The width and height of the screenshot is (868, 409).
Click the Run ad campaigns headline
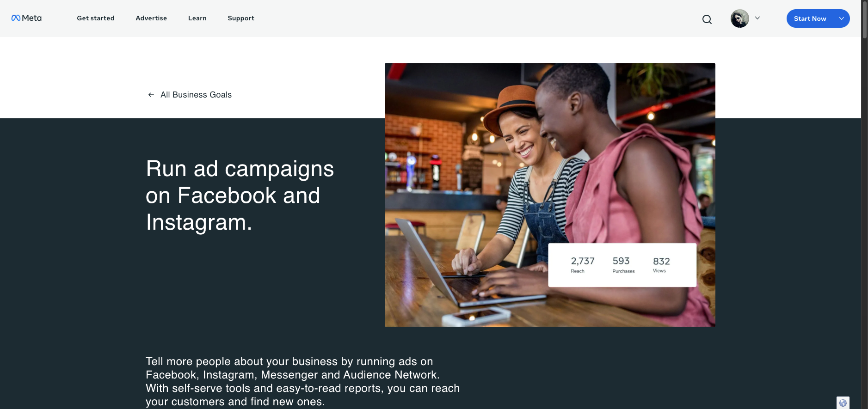pyautogui.click(x=240, y=195)
